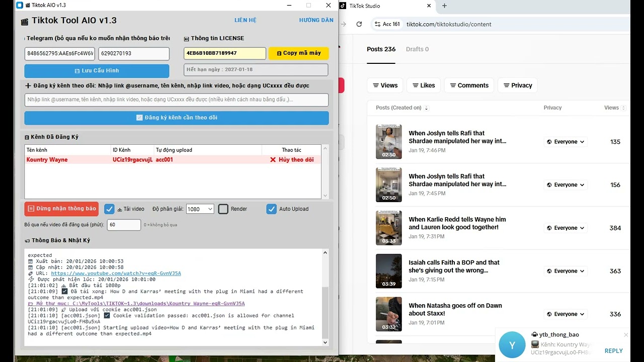This screenshot has height=362, width=644.
Task: Click the acc001 auto upload cell
Action: coord(208,160)
